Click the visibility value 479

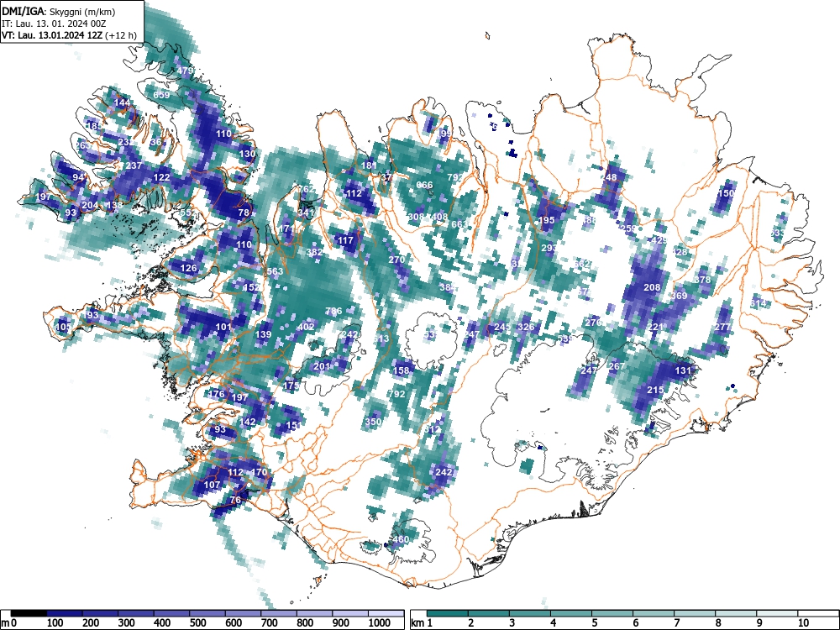click(185, 71)
